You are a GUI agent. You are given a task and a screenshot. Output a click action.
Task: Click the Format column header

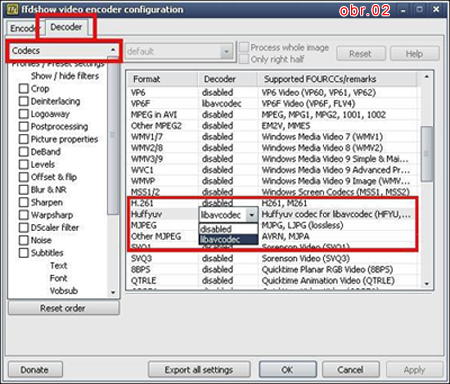162,79
